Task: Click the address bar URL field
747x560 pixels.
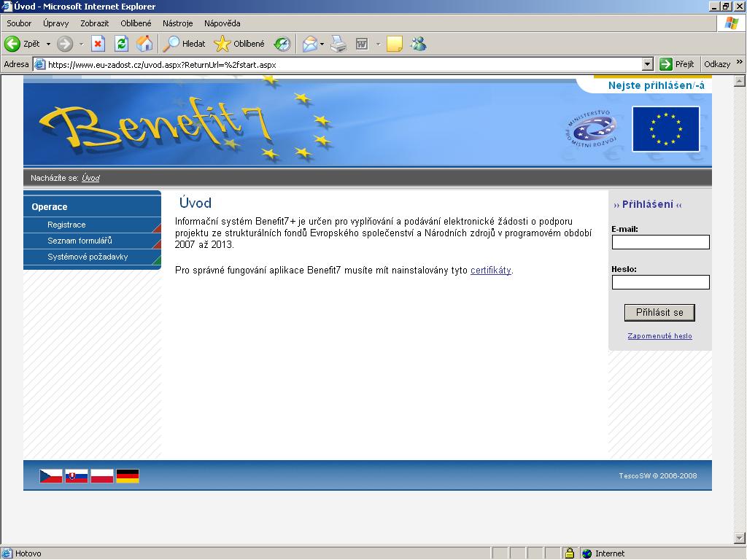Action: tap(344, 64)
